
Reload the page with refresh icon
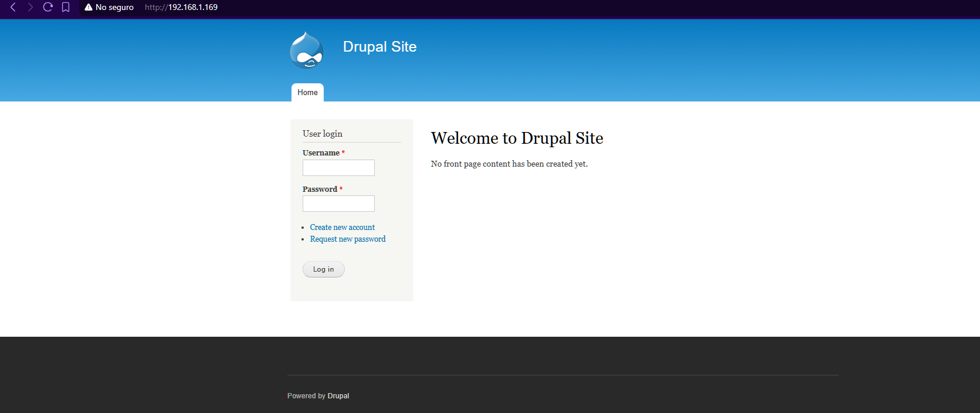point(48,7)
